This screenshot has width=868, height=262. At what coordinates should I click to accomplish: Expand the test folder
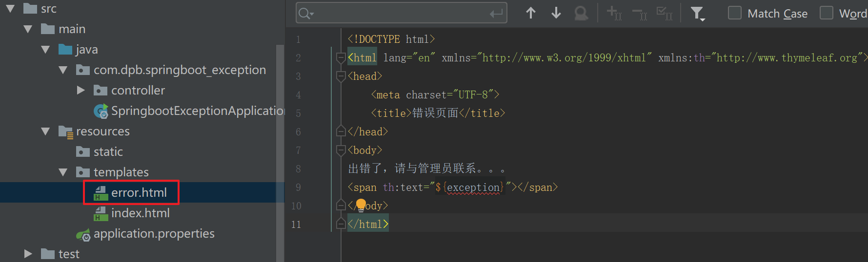click(28, 254)
